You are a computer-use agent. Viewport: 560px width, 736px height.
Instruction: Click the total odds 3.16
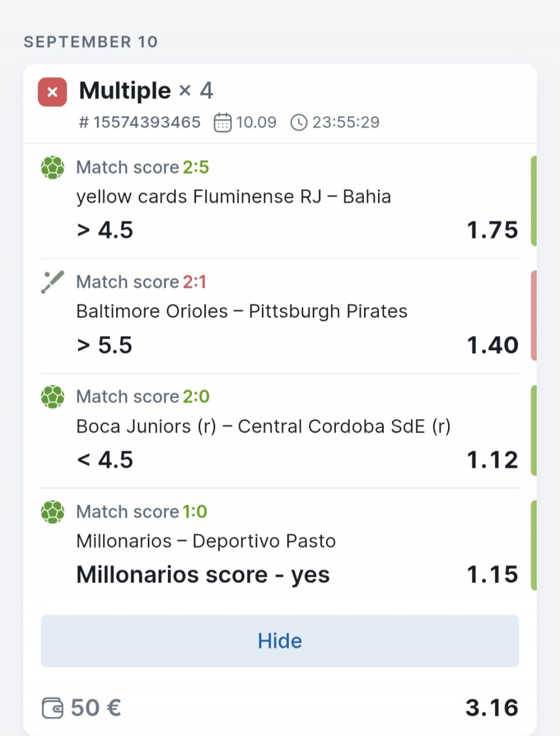pos(492,708)
